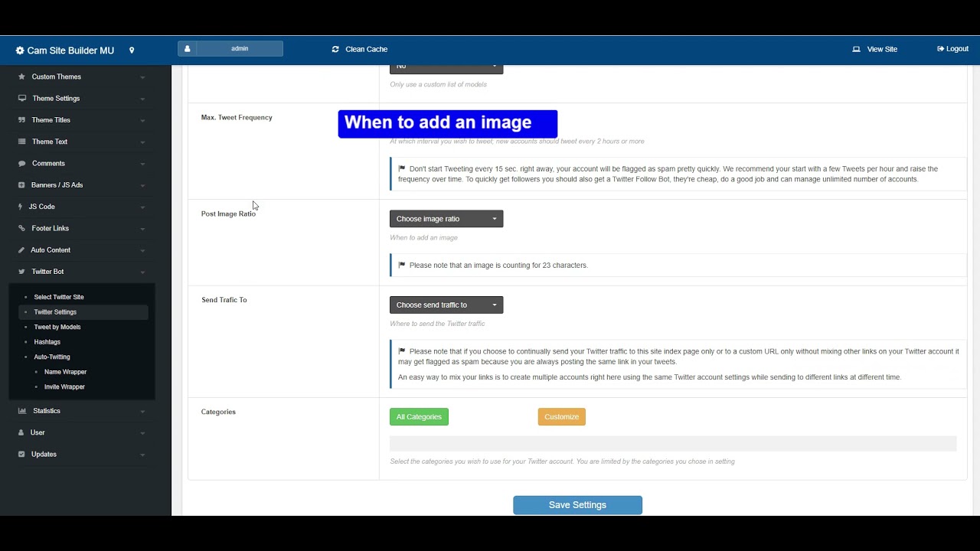Open Twitter Settings submenu item
The height and width of the screenshot is (551, 980).
click(x=55, y=312)
